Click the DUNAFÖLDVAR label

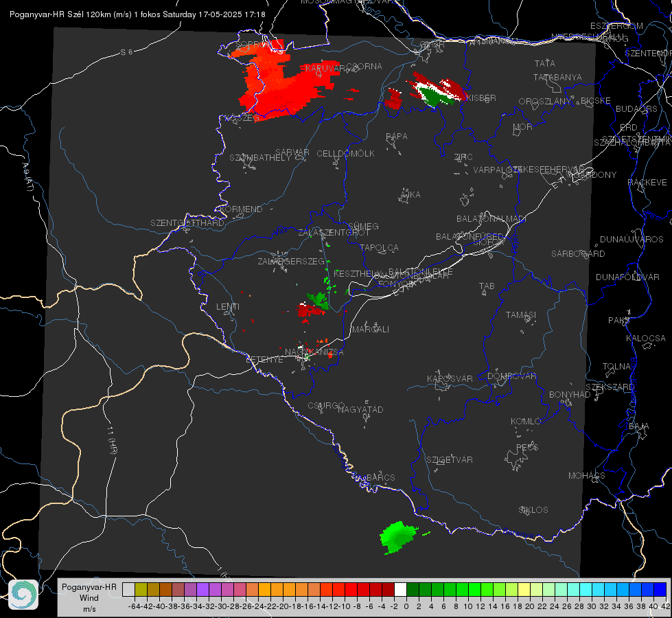click(x=627, y=277)
